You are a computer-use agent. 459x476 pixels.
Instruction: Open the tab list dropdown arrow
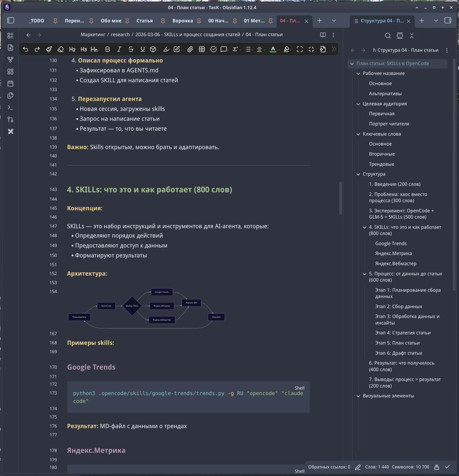coord(334,21)
